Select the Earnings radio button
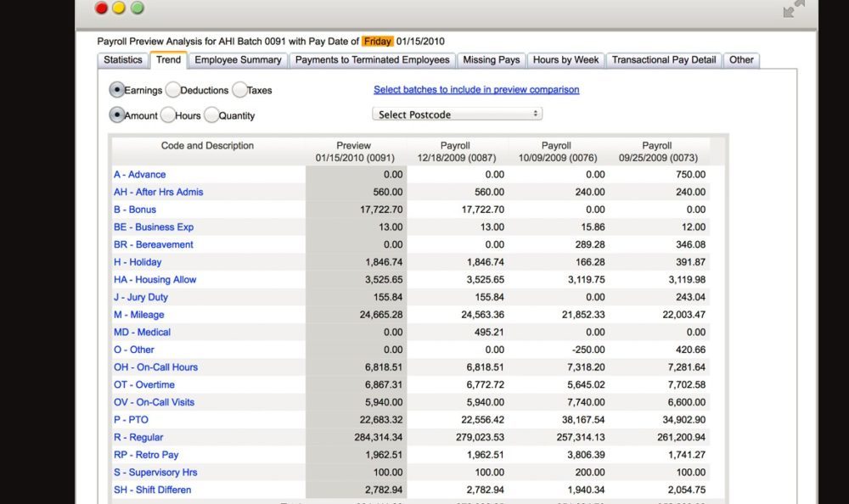The image size is (849, 504). tap(116, 89)
